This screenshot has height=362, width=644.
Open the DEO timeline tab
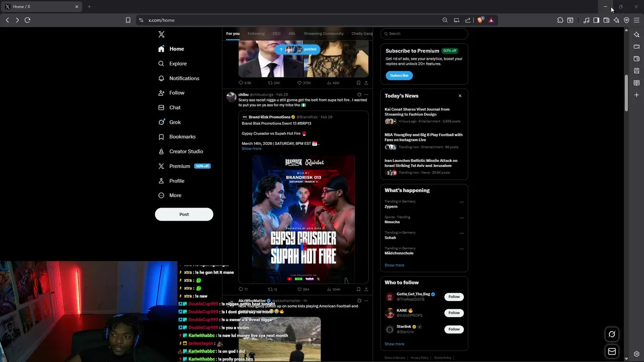tap(276, 34)
